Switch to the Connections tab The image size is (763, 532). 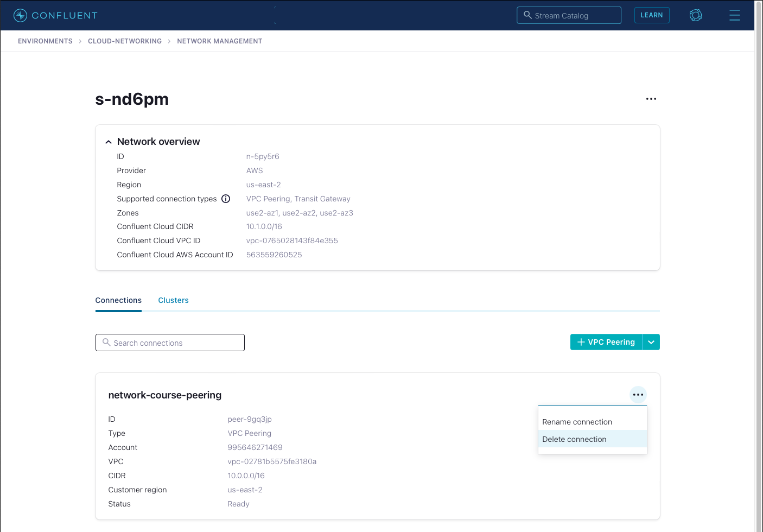118,300
